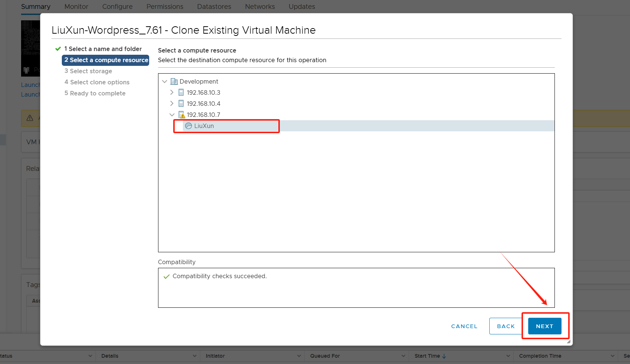
Task: Collapse the Development datacenter node
Action: point(165,81)
